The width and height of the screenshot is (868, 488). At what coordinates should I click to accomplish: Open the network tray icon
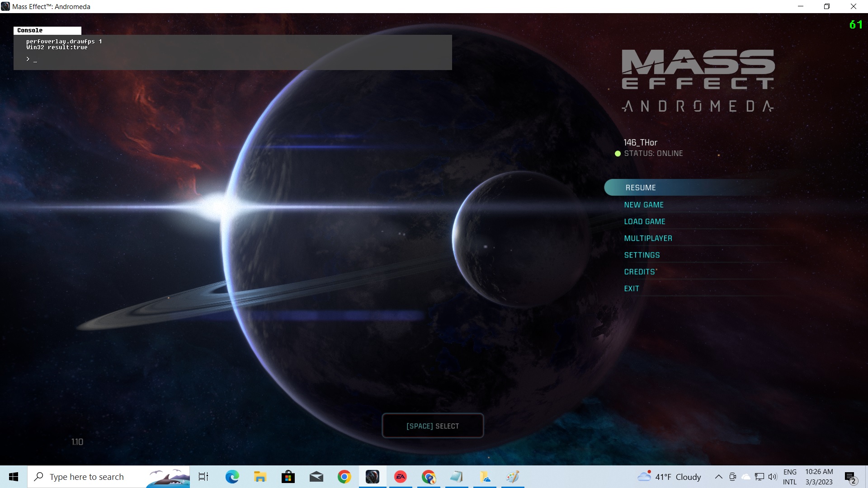pyautogui.click(x=759, y=477)
